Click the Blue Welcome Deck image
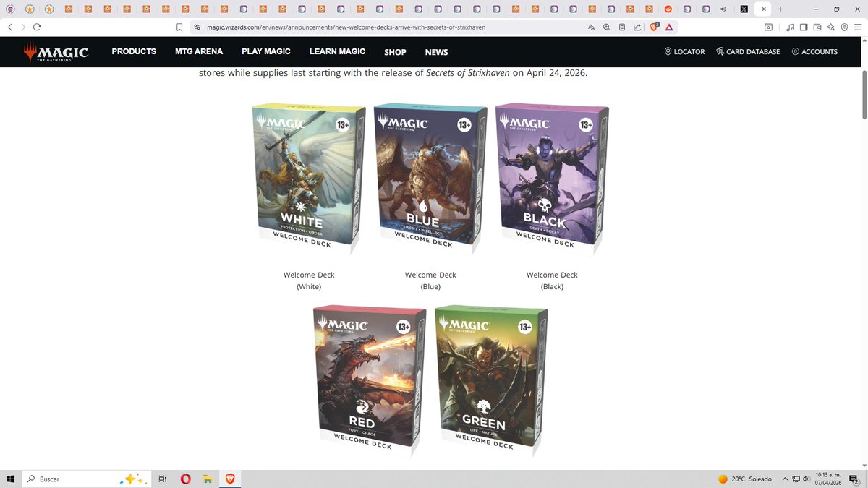This screenshot has height=488, width=868. tap(430, 179)
